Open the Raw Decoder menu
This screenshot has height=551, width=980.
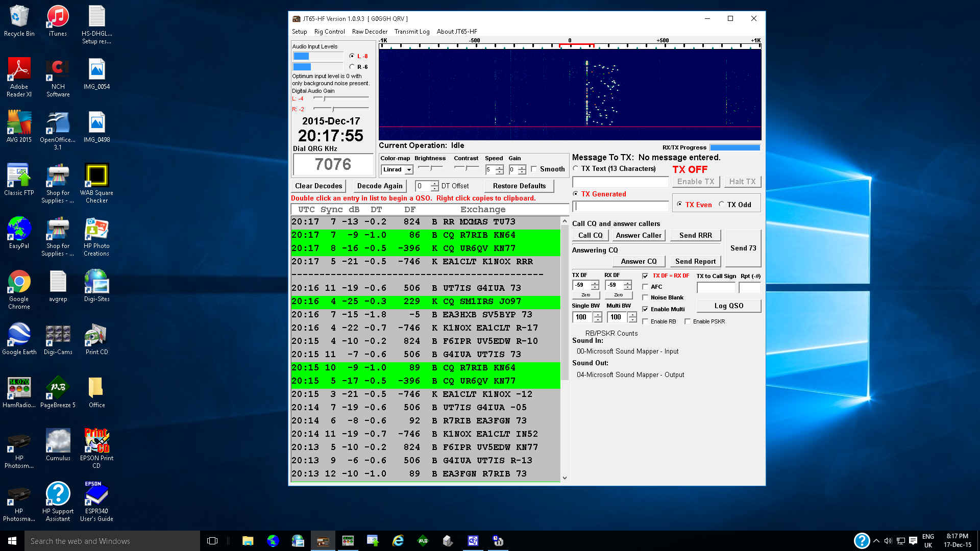[370, 32]
